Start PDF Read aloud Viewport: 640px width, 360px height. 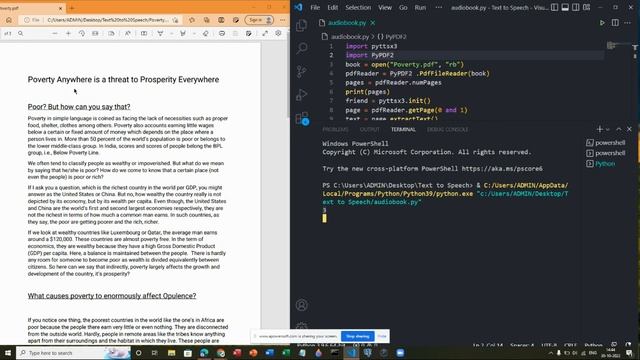[x=128, y=33]
